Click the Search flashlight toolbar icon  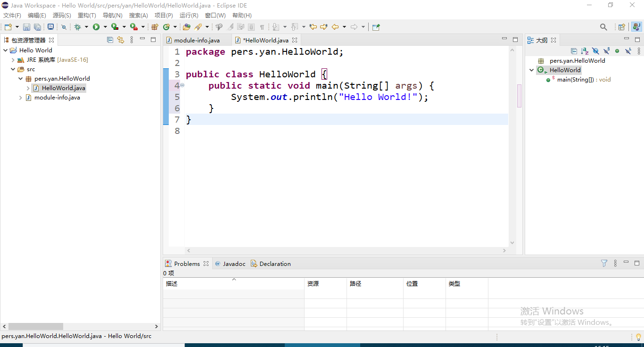[x=198, y=27]
